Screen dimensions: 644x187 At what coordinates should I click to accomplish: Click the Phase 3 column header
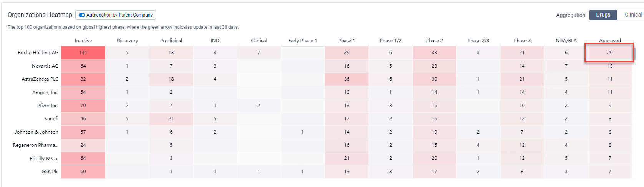click(522, 41)
